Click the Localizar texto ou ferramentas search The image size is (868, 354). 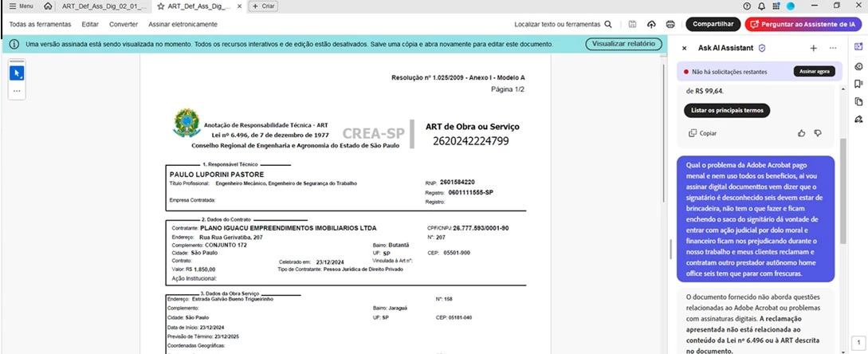tap(557, 25)
